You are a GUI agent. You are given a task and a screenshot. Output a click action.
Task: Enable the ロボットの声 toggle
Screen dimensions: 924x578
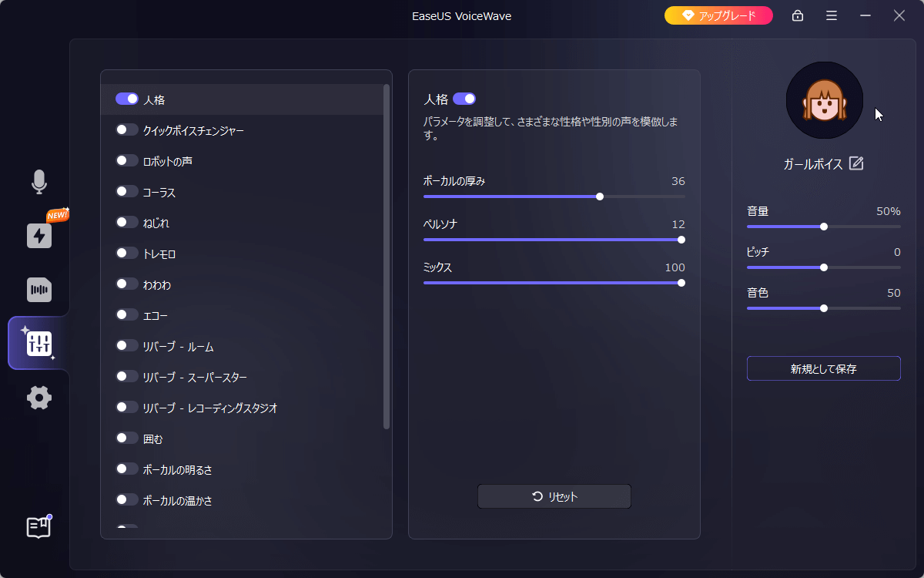tap(126, 160)
